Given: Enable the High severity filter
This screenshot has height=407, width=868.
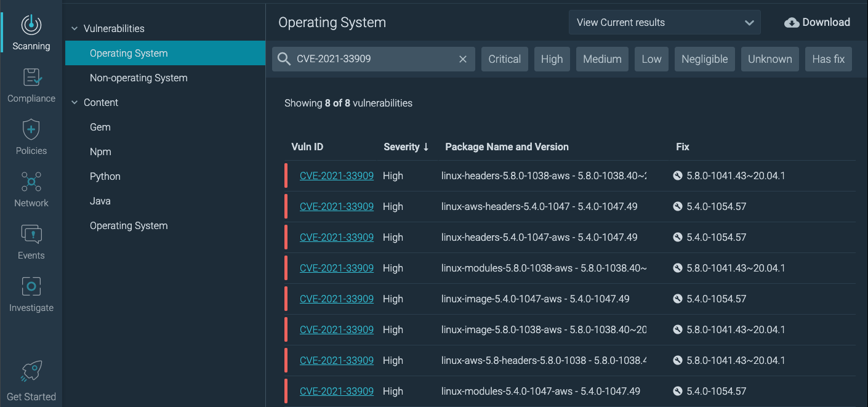Looking at the screenshot, I should [x=552, y=58].
